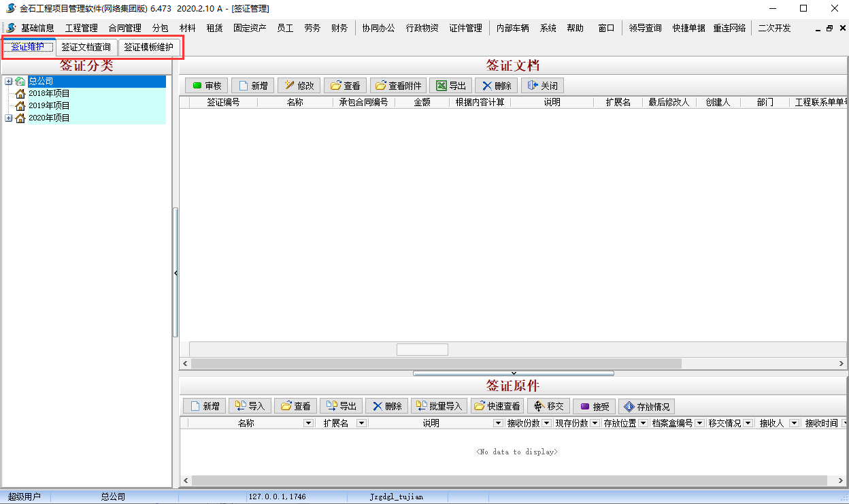Open 存放情况 storage status

coord(646,406)
